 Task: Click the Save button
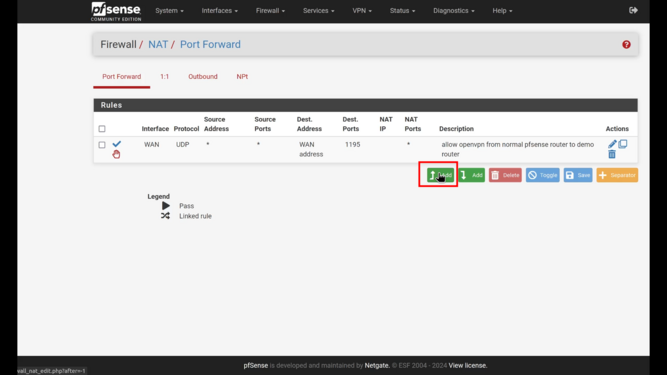578,175
